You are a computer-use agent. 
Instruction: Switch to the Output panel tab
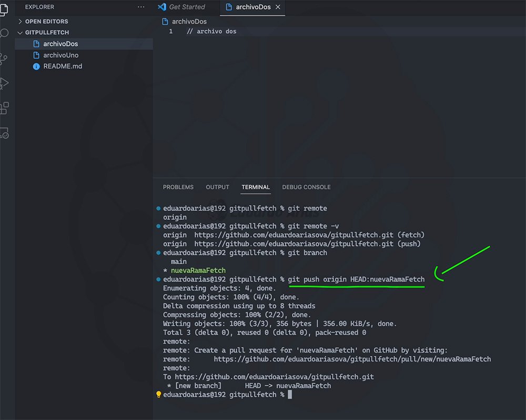(217, 187)
